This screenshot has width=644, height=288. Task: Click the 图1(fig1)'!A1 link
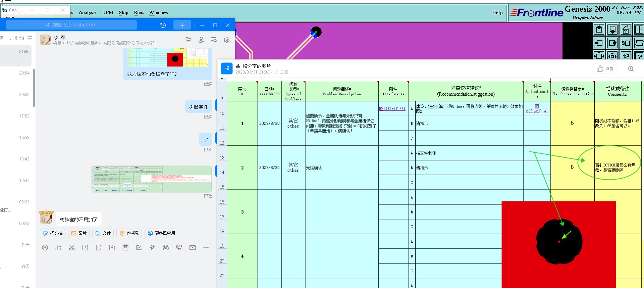click(x=392, y=108)
